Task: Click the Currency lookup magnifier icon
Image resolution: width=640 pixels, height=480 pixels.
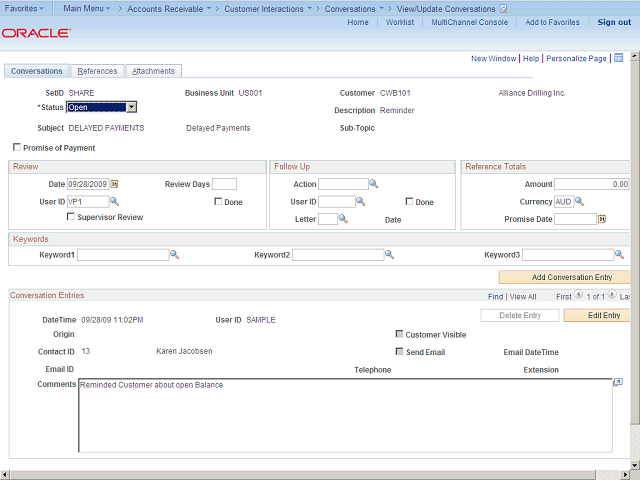Action: coord(583,202)
